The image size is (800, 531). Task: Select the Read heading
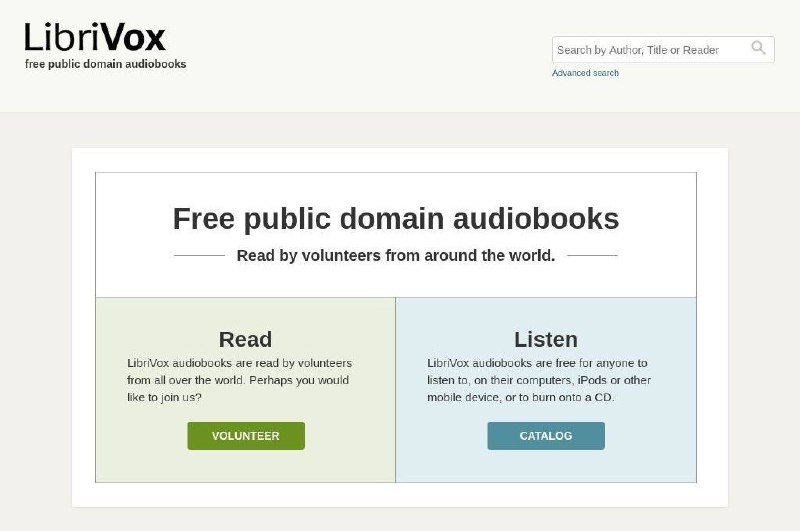245,339
